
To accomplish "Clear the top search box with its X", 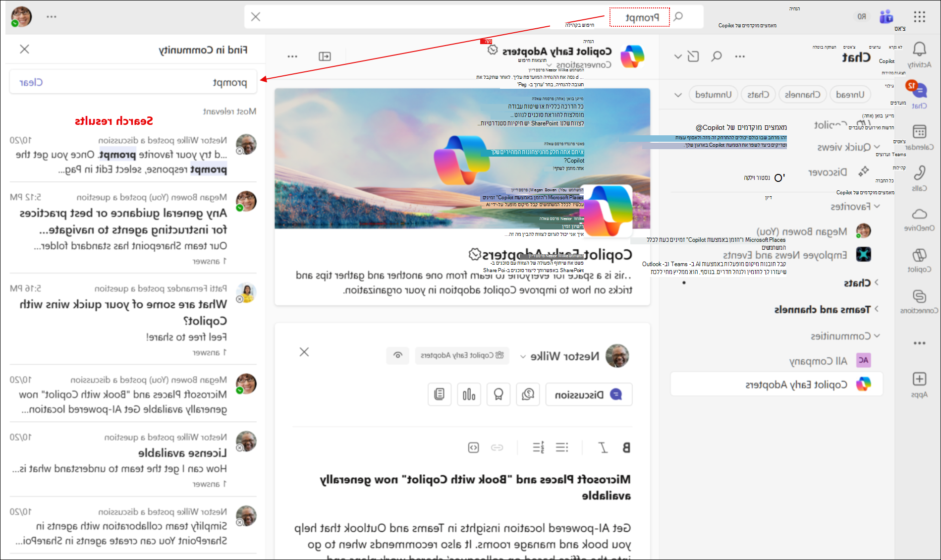I will (x=256, y=17).
